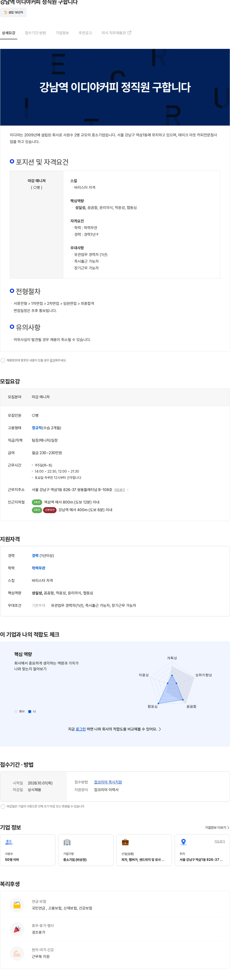Open the 접수기간·방법 tab

tap(35, 33)
